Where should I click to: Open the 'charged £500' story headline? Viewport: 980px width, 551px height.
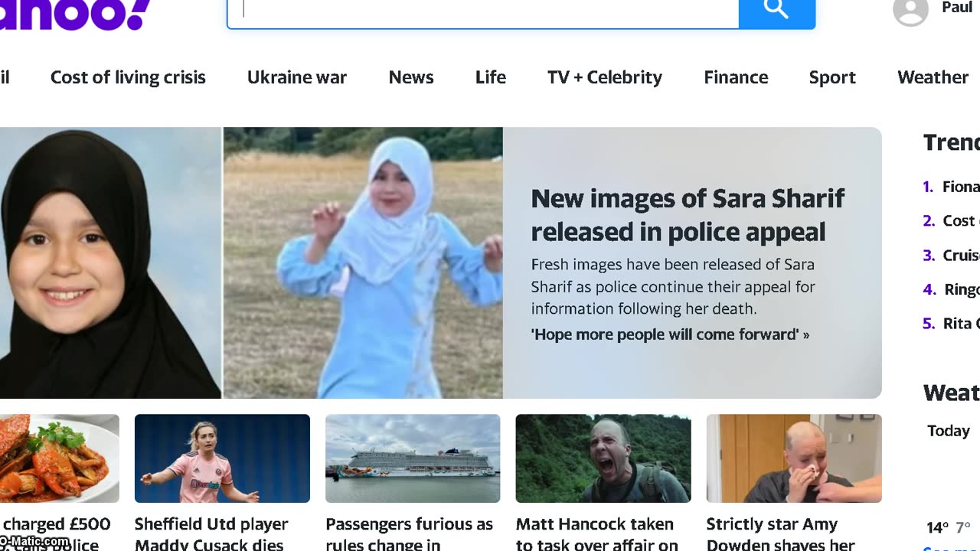pyautogui.click(x=55, y=534)
